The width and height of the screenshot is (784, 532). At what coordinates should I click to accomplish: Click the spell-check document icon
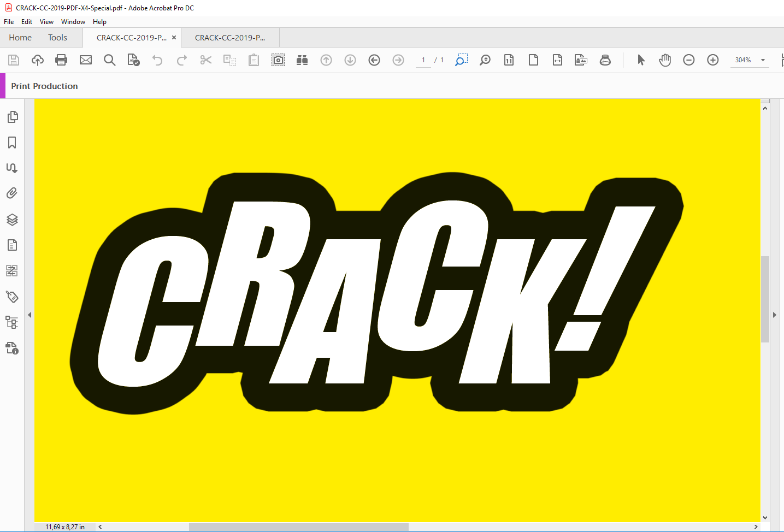click(134, 60)
